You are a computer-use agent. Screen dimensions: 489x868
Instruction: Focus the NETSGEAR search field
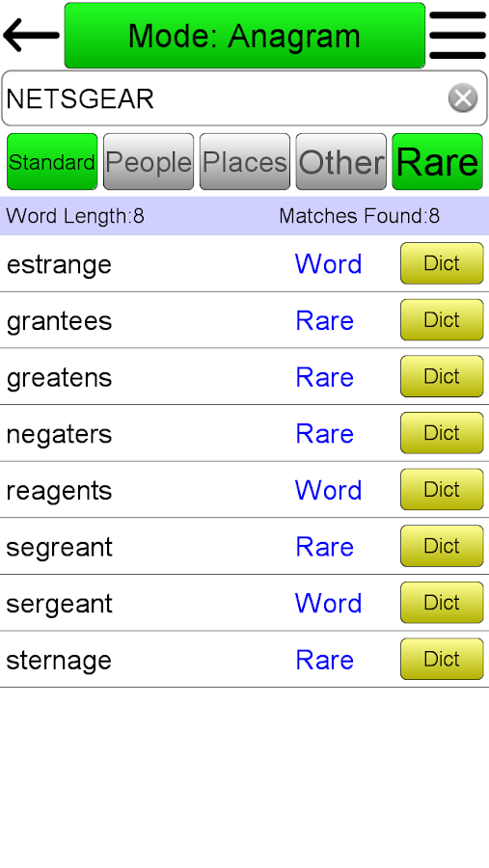(x=244, y=98)
